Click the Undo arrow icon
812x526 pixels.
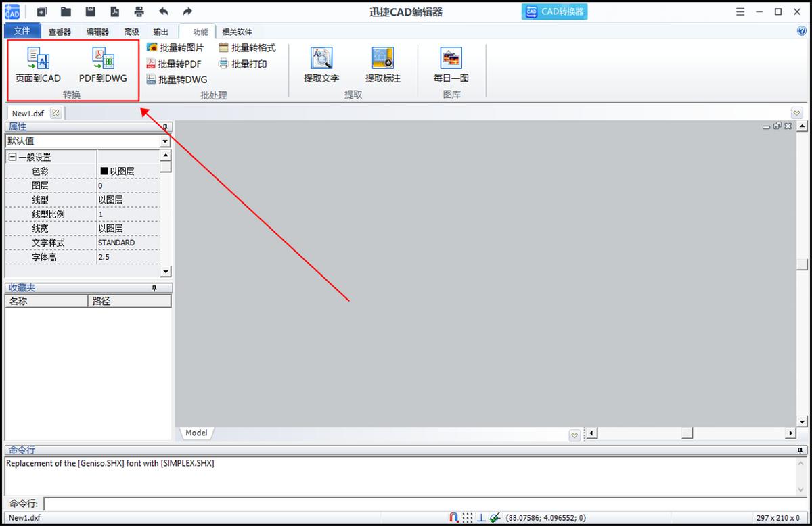163,11
